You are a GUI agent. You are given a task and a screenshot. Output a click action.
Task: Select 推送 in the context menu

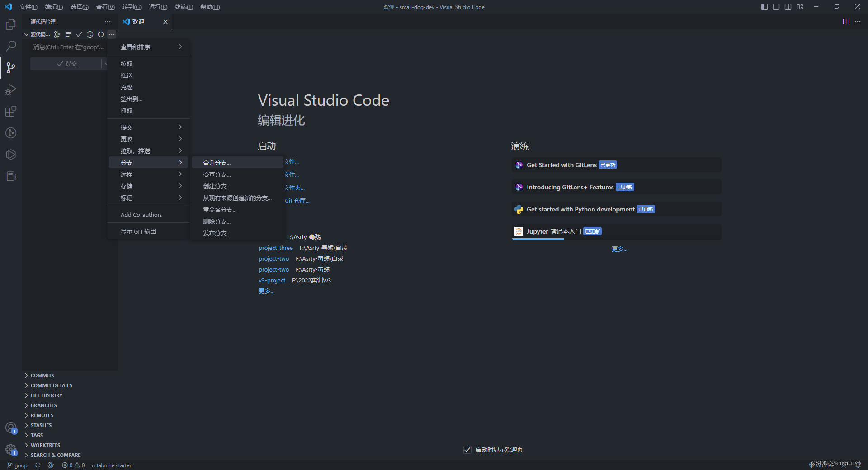point(148,75)
